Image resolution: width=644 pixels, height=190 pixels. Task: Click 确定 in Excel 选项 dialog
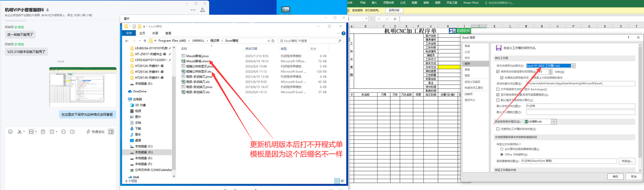(615, 176)
